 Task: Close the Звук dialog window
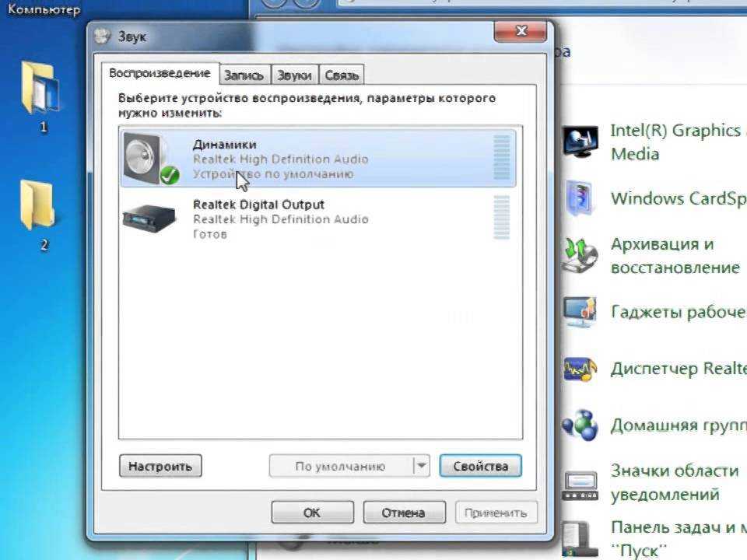click(x=521, y=31)
